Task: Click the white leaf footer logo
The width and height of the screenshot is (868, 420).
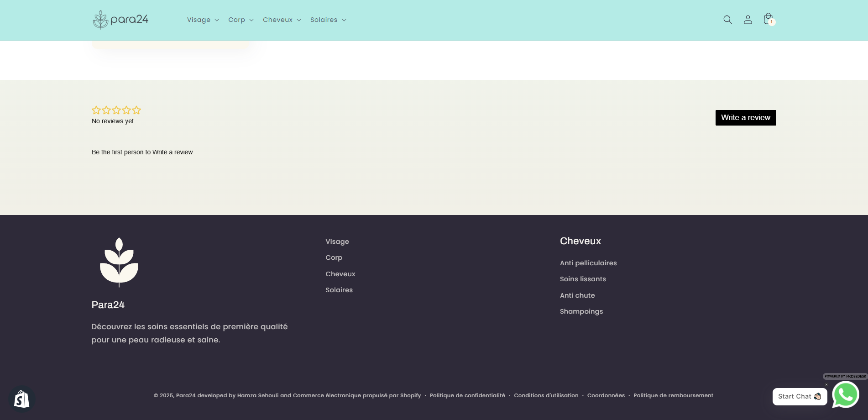Action: (x=119, y=262)
